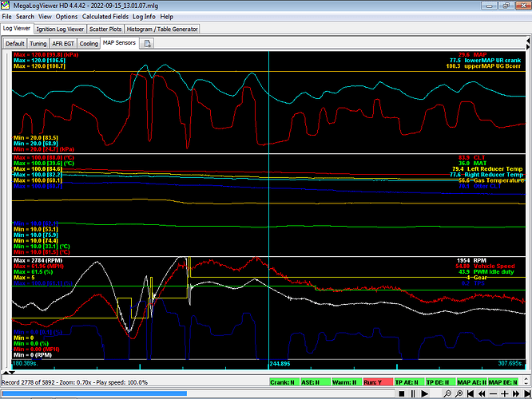Click the MegaLogViewer application icon
Image resolution: width=532 pixels, height=399 pixels.
coord(5,6)
